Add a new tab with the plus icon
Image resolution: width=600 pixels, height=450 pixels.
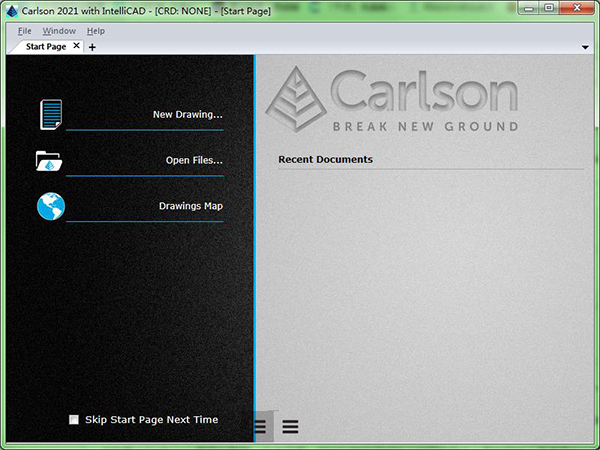92,47
